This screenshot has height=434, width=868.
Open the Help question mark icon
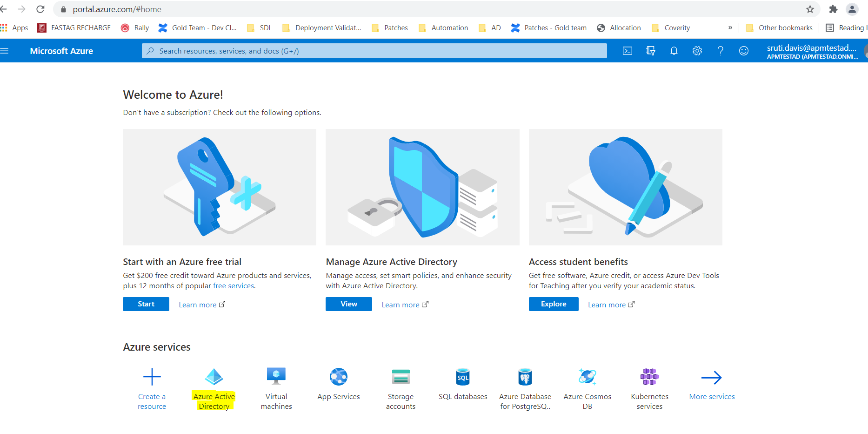720,51
